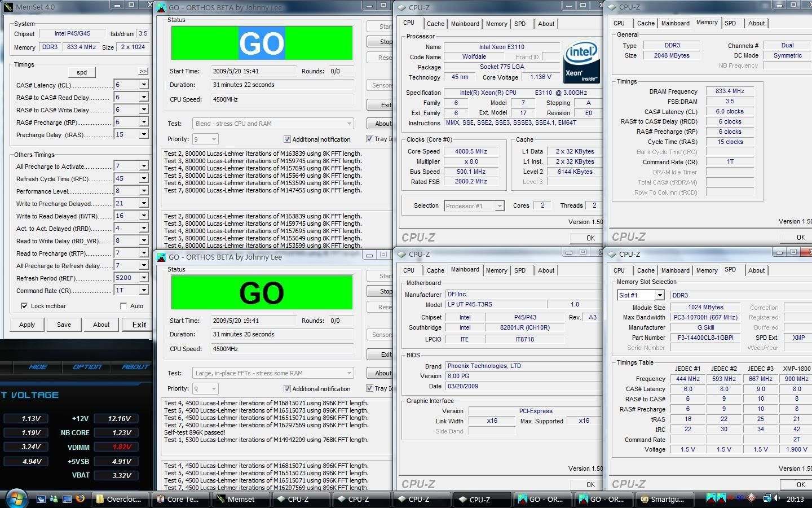Click the DRAM Frequency 833.4 MHz value in CPU-Z
Image resolution: width=812 pixels, height=508 pixels.
[x=730, y=91]
